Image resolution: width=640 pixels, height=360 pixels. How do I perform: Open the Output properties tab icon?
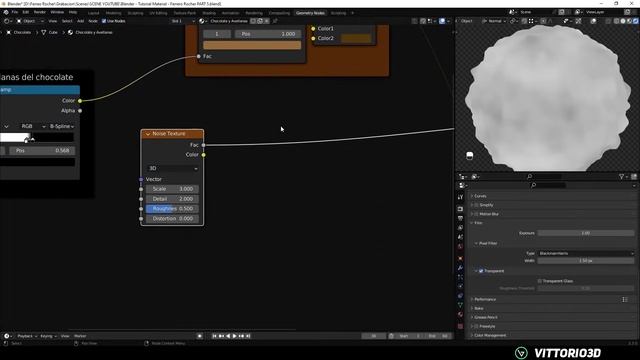tap(460, 218)
